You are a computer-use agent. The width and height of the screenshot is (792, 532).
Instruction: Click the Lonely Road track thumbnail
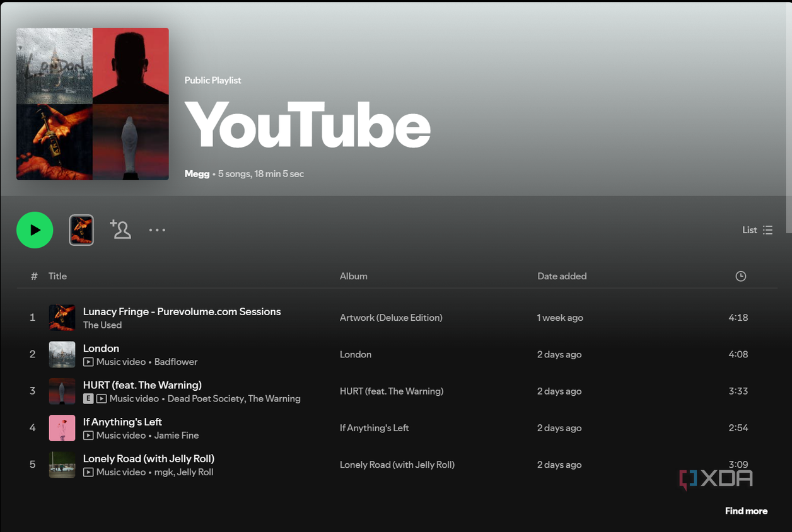pos(62,465)
